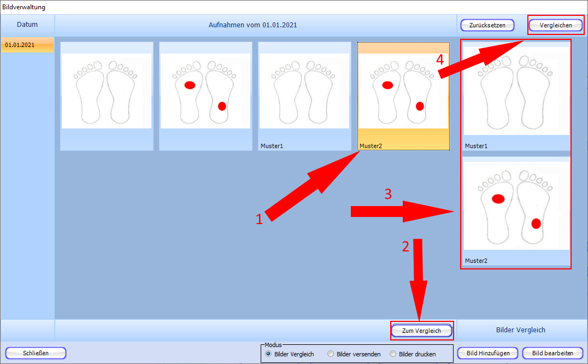Click the Aufnahmen vom 01.01.2021 header
This screenshot has height=364, width=588.
(x=253, y=25)
